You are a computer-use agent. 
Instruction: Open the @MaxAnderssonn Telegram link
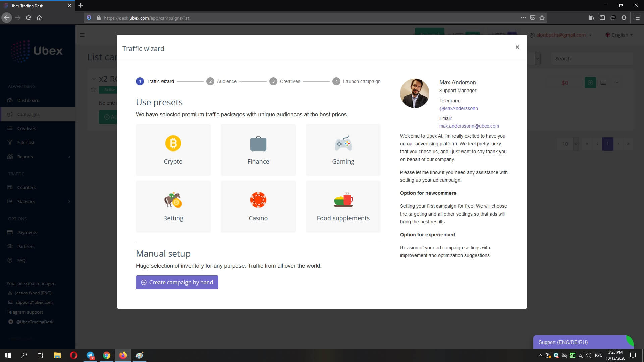(459, 108)
